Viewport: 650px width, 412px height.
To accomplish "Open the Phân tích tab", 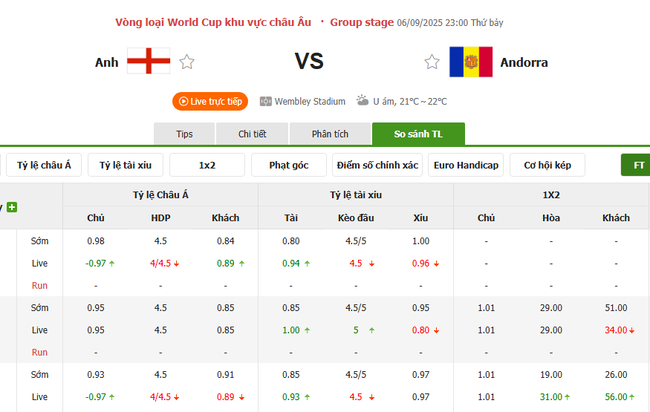I will (x=329, y=134).
